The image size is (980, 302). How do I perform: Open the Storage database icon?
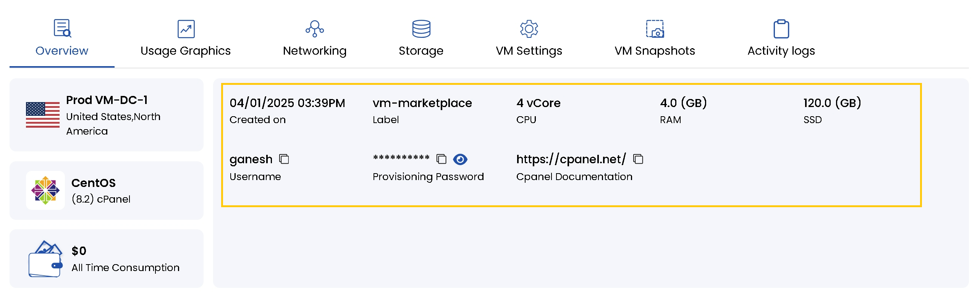click(x=421, y=28)
